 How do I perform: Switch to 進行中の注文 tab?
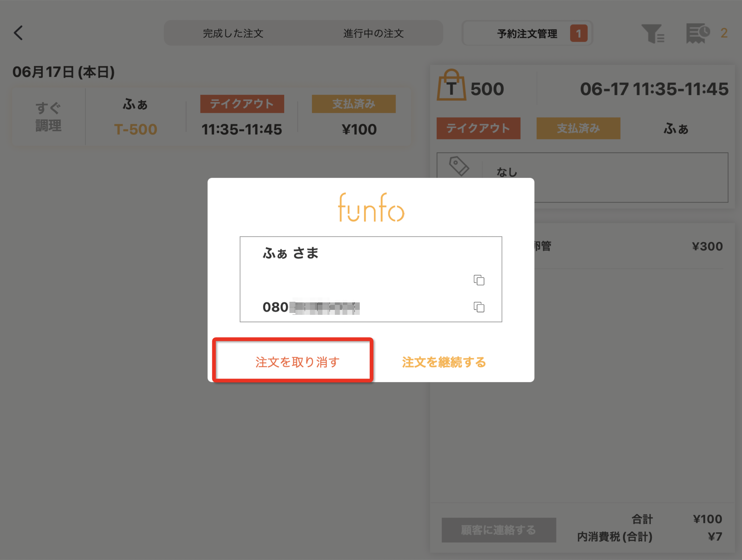tap(373, 33)
